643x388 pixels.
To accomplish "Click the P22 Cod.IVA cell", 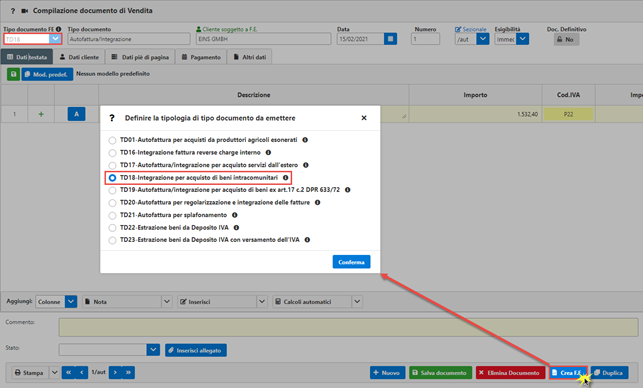I will [x=568, y=114].
